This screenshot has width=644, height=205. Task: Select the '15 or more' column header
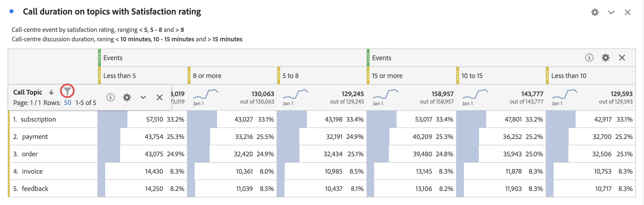(x=387, y=76)
